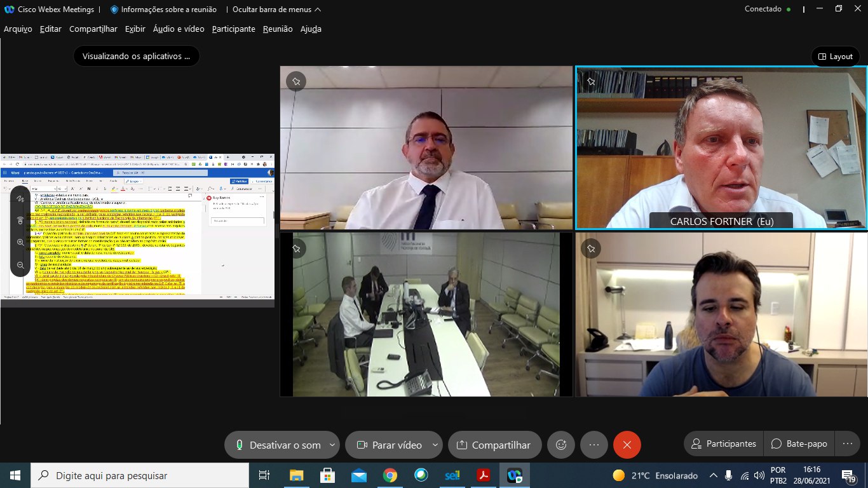Toggle the Participantes panel

[724, 444]
